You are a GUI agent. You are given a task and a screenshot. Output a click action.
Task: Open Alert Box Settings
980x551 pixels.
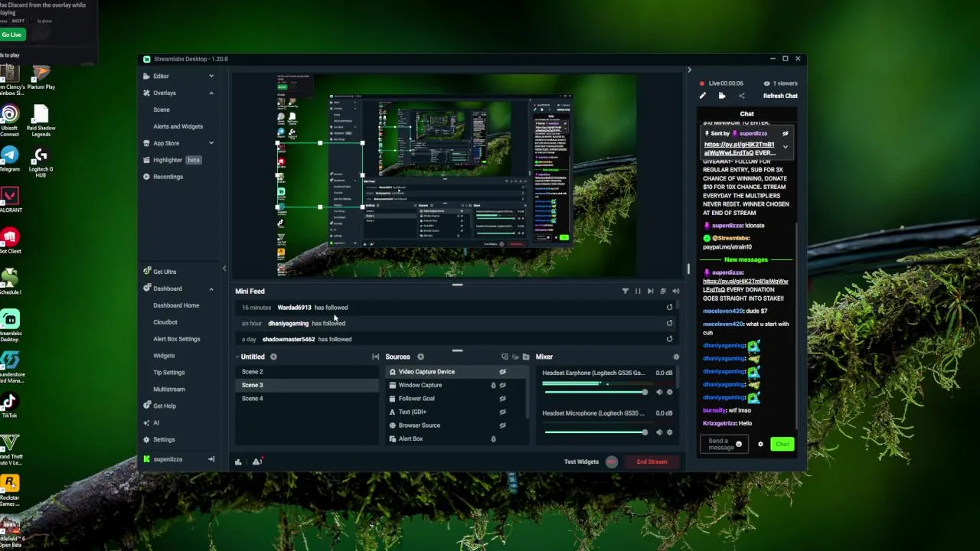tap(177, 339)
